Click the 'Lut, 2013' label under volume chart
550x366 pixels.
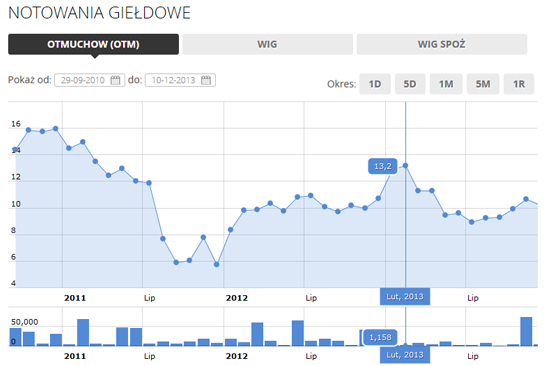(405, 355)
